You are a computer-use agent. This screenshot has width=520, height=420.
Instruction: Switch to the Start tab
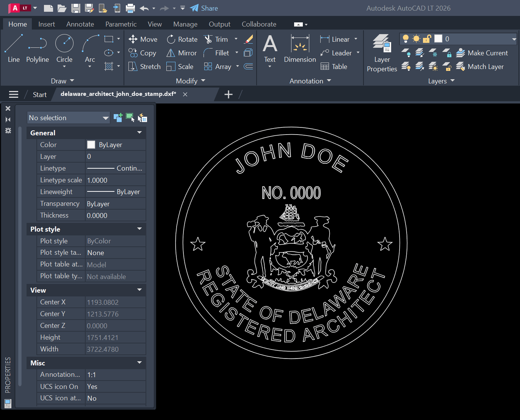point(39,95)
